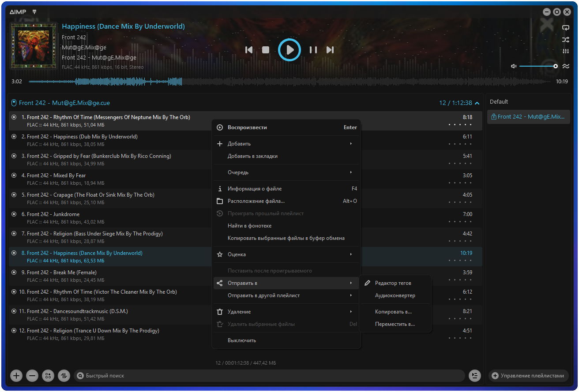Stop playback with the stop button
Screen dimensions: 579x392
tap(266, 50)
